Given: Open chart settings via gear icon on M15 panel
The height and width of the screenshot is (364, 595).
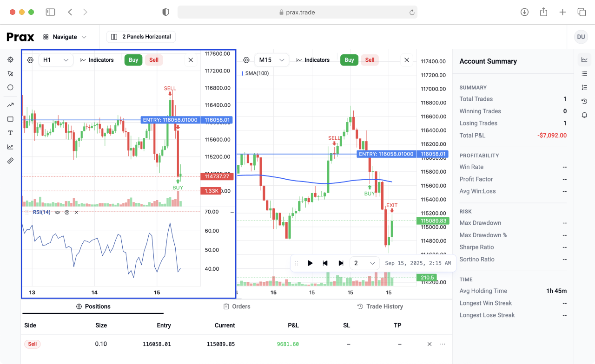Looking at the screenshot, I should [x=246, y=59].
